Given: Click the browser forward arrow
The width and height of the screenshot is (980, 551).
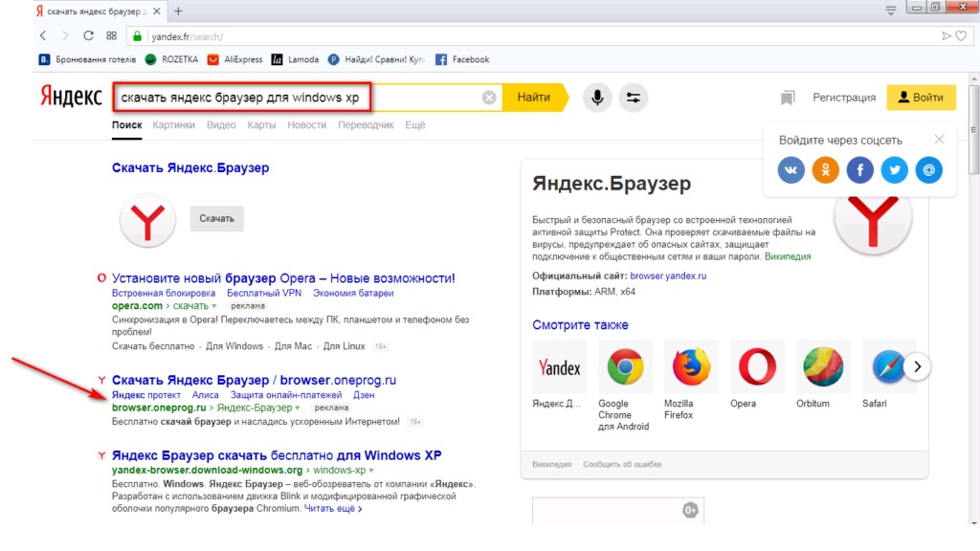Looking at the screenshot, I should (65, 36).
